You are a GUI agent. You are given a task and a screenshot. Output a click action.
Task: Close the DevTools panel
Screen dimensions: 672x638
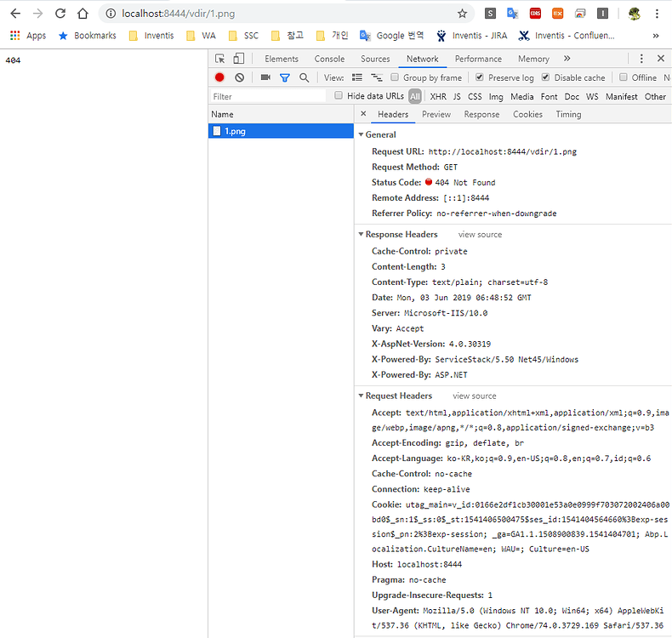click(661, 59)
